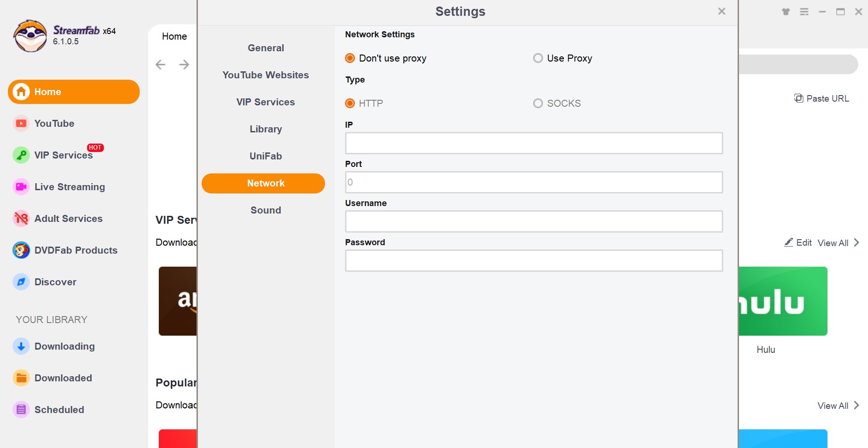Screen dimensions: 868x448
Task: Select Adult Services label in sidebar
Action: [68, 219]
